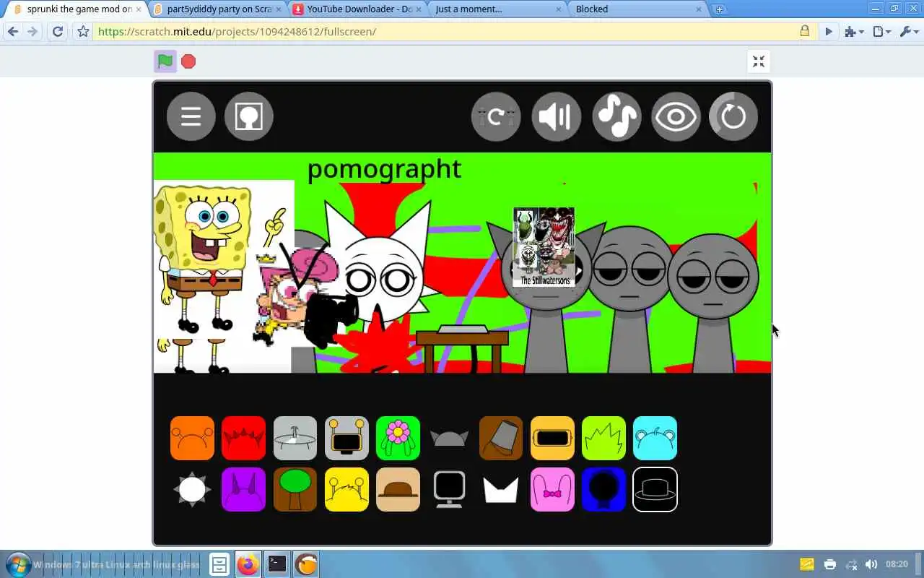Select the red spiky character icon

point(243,438)
